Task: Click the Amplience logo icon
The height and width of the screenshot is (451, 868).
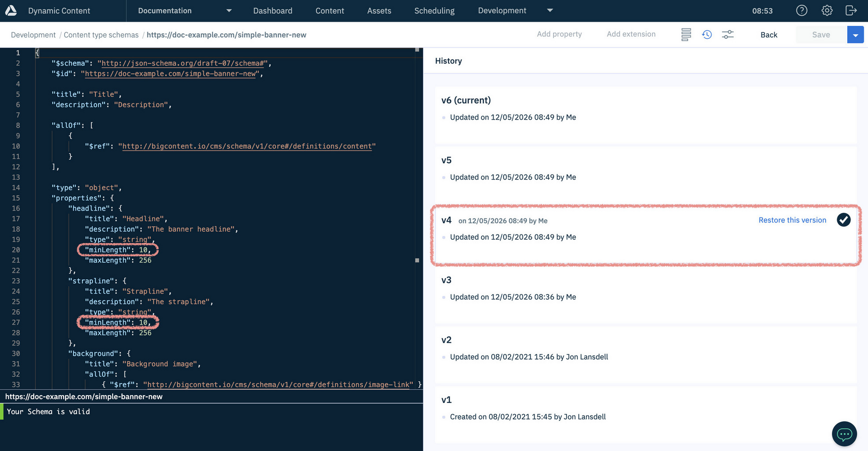Action: 11,11
